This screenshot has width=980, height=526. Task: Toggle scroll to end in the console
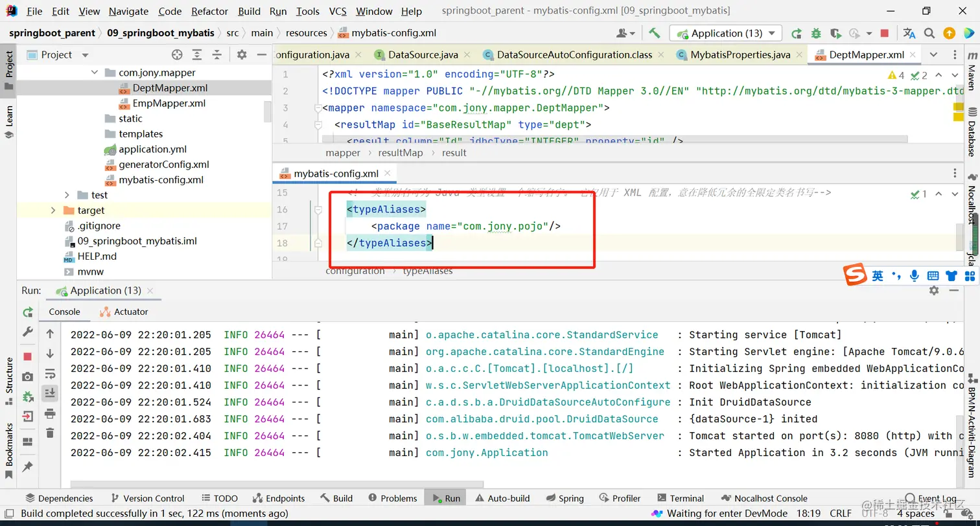[50, 393]
